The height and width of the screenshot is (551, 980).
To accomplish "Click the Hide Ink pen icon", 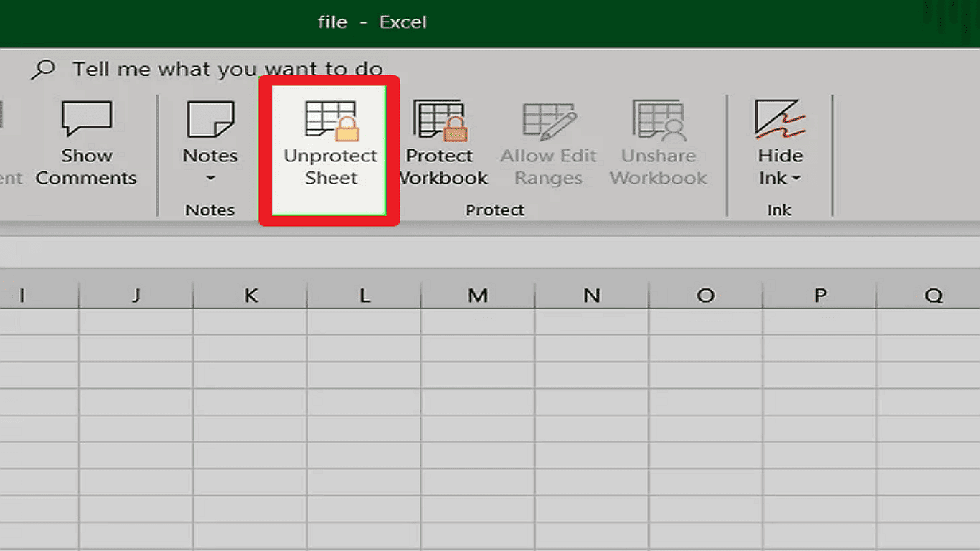I will click(x=780, y=119).
